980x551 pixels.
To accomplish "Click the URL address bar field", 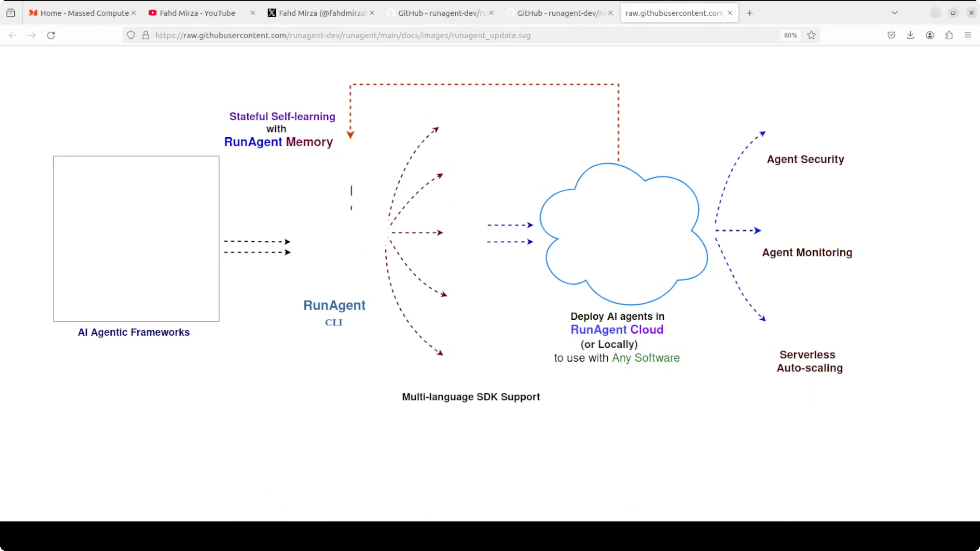I will (x=456, y=35).
